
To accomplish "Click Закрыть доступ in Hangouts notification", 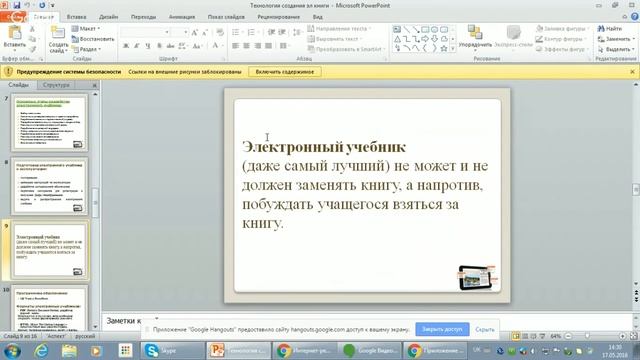I will point(442,329).
